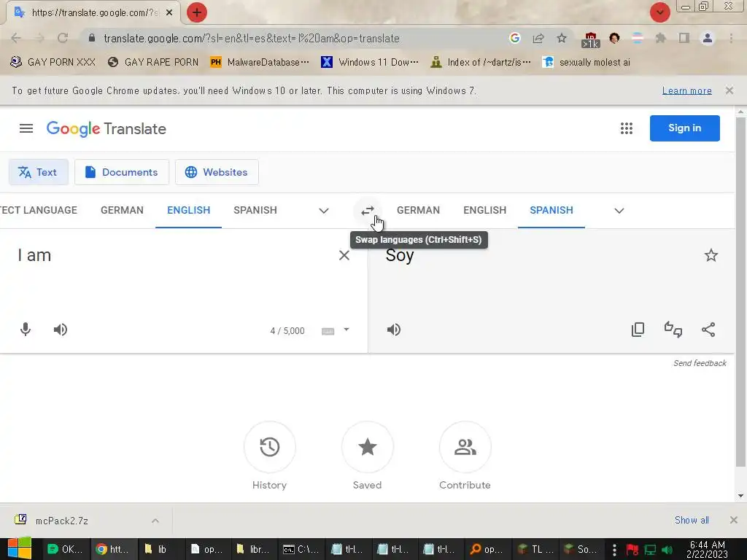Image resolution: width=747 pixels, height=560 pixels.
Task: Open the input tools dropdown arrow
Action: coord(347,330)
